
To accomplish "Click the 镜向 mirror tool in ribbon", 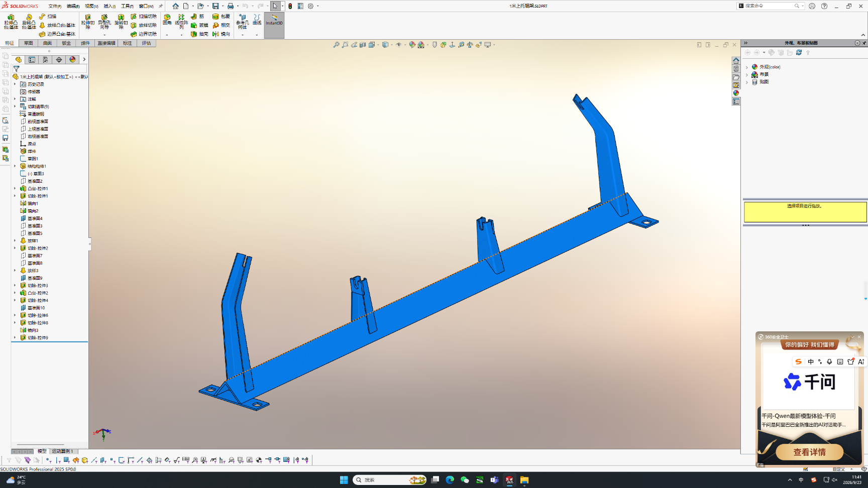I will tap(221, 34).
